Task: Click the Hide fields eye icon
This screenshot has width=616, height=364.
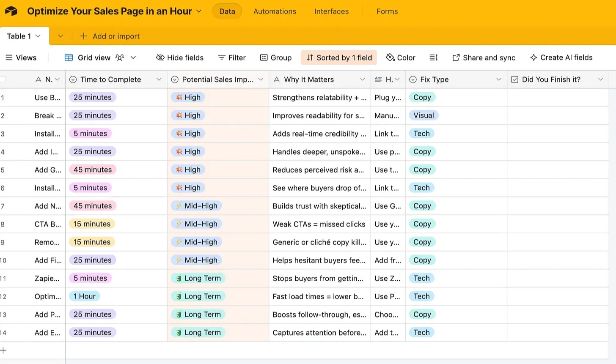Action: 160,57
